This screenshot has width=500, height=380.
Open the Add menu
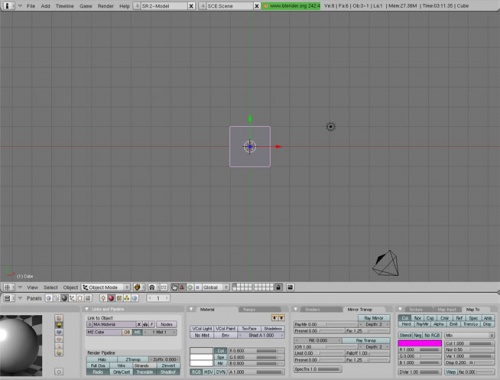(45, 6)
